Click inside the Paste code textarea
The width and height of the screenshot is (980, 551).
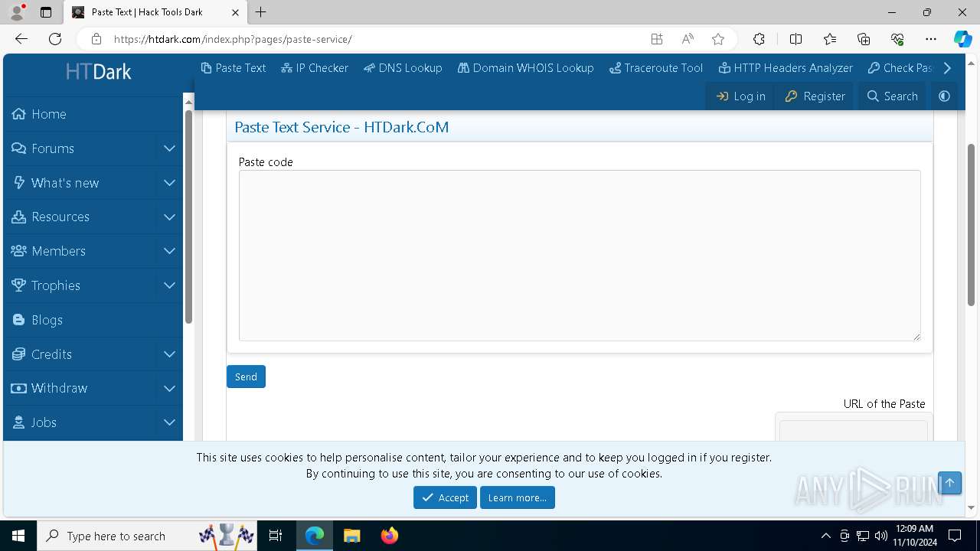coord(580,256)
